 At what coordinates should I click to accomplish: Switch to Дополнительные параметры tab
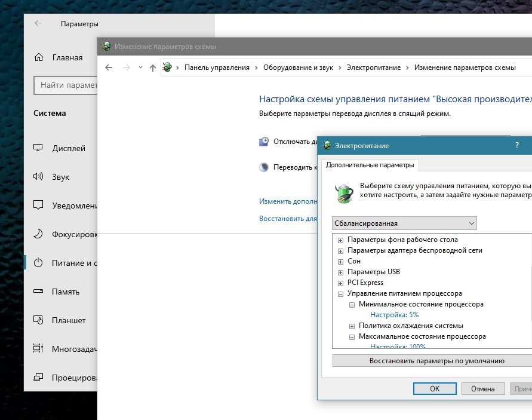369,165
